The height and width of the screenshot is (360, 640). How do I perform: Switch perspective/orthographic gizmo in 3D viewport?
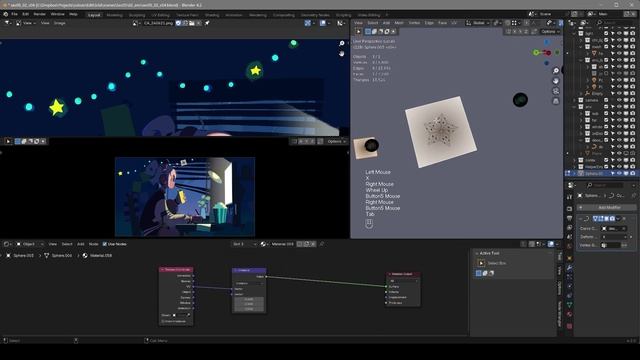click(556, 101)
